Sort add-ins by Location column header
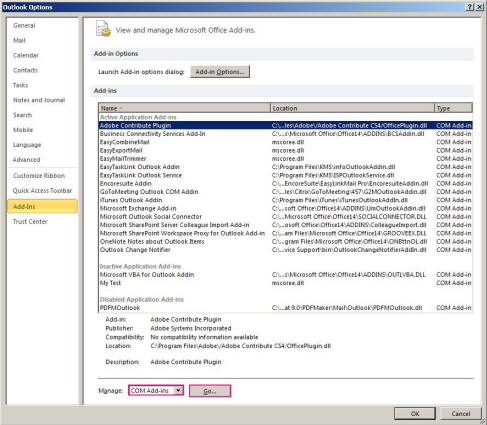The image size is (487, 425). pyautogui.click(x=352, y=108)
